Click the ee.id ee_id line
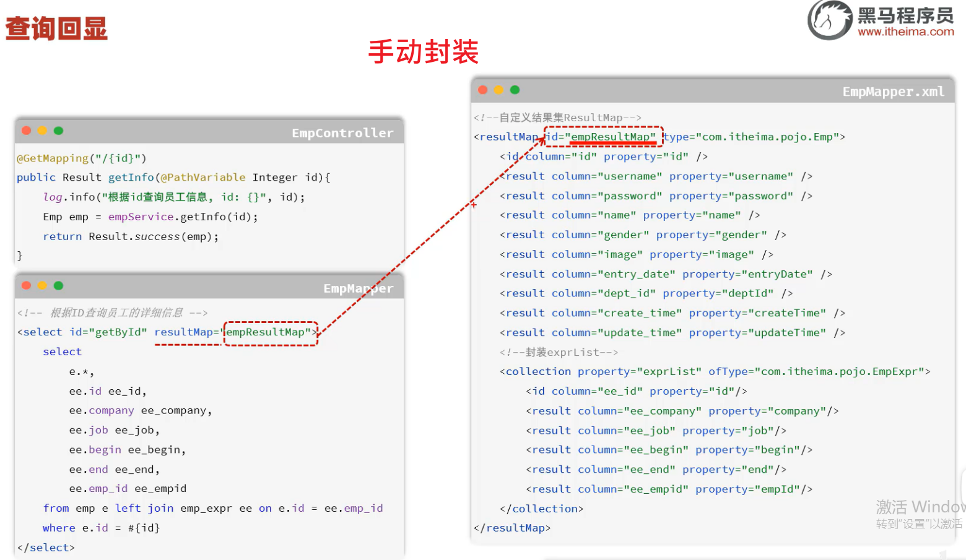 pyautogui.click(x=108, y=391)
